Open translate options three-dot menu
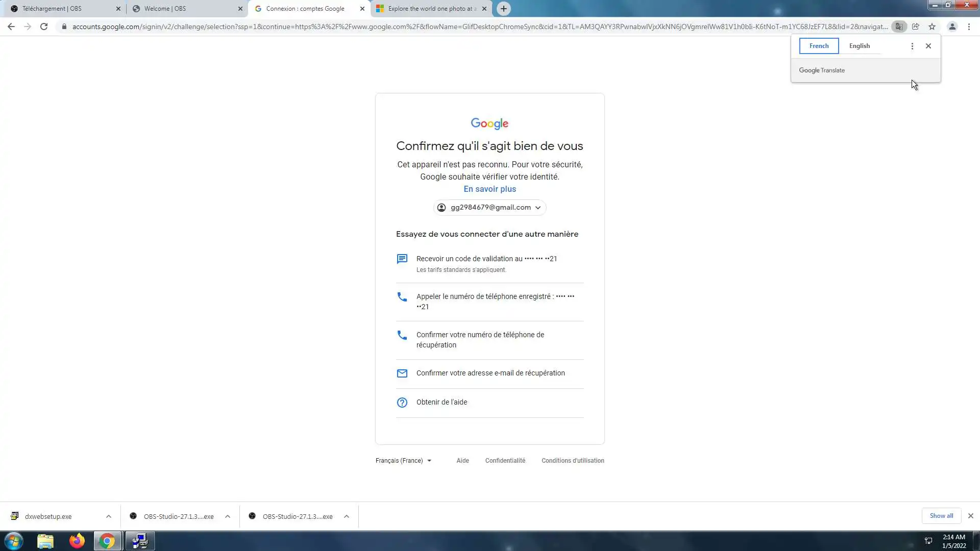The width and height of the screenshot is (980, 551). (x=912, y=46)
